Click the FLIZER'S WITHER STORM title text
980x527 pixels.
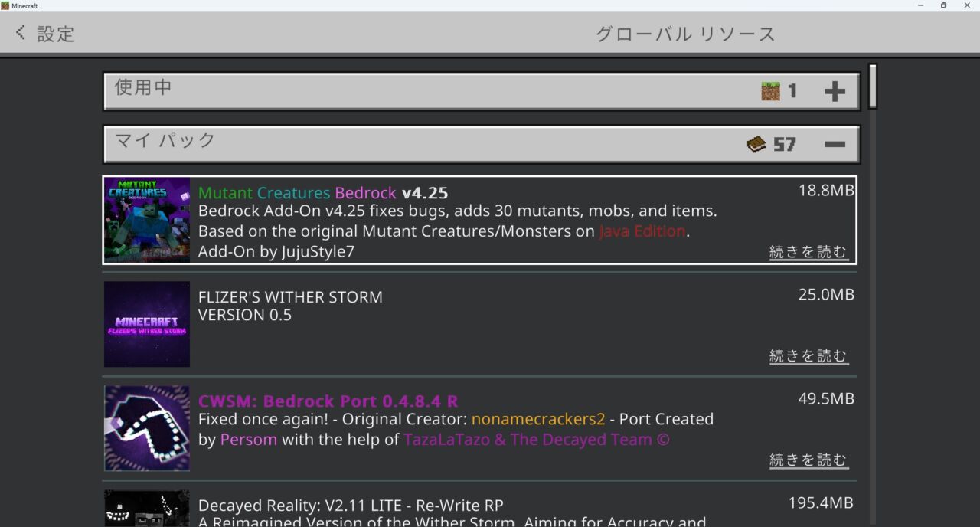(290, 296)
